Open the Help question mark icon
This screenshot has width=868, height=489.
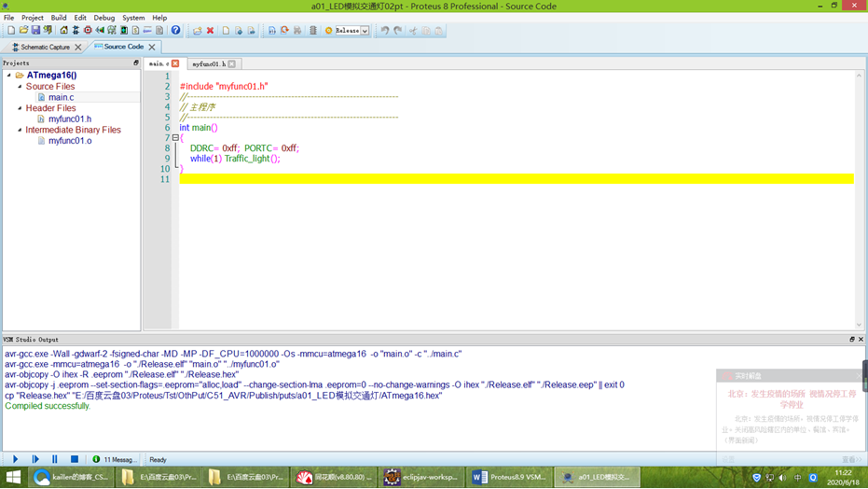click(x=175, y=31)
